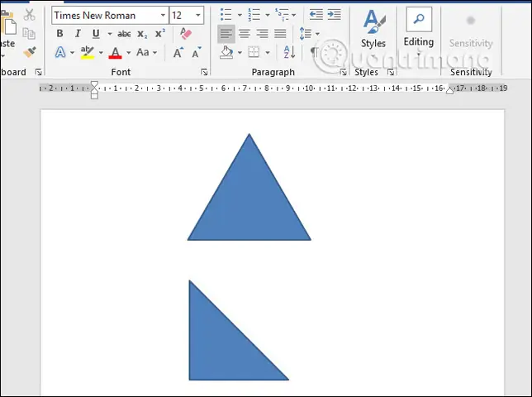This screenshot has height=397, width=532.
Task: Click right indent ruler marker
Action: tap(450, 90)
